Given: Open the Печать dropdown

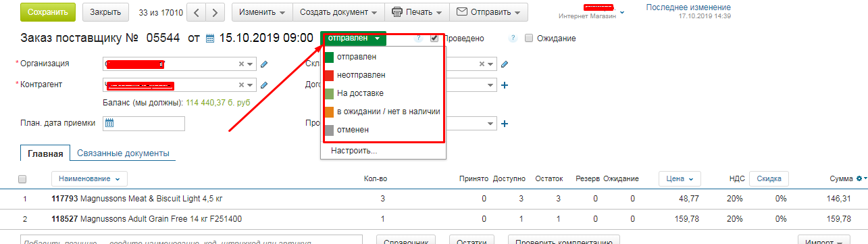Looking at the screenshot, I should coord(417,12).
